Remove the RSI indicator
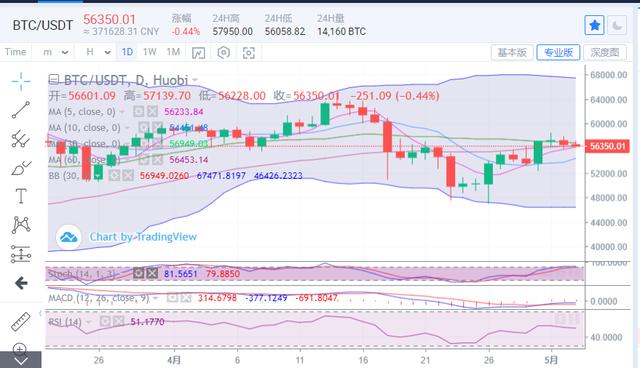 [119, 321]
